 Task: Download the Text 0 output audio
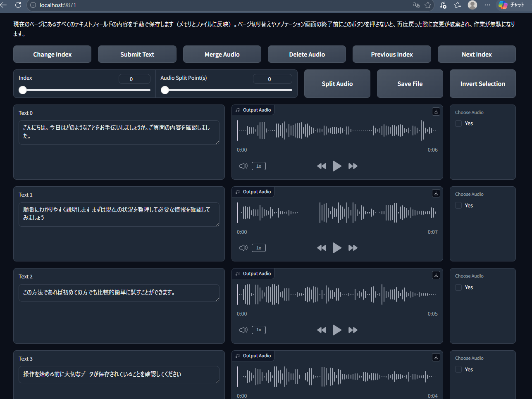tap(436, 112)
